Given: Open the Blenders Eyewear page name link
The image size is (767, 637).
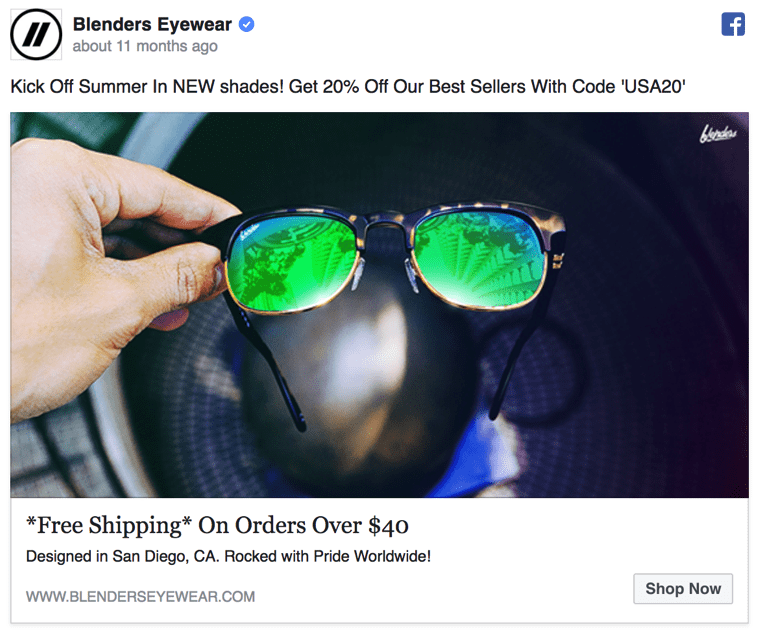Looking at the screenshot, I should coord(152,25).
